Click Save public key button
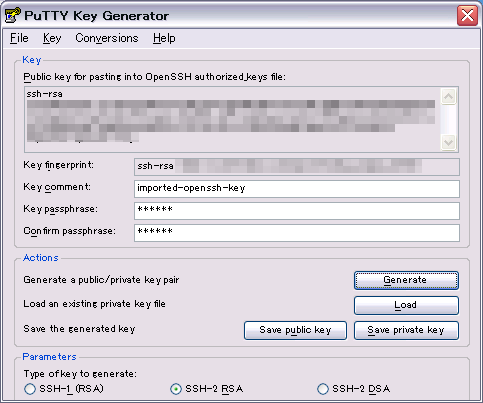This screenshot has width=483, height=403. pyautogui.click(x=295, y=330)
